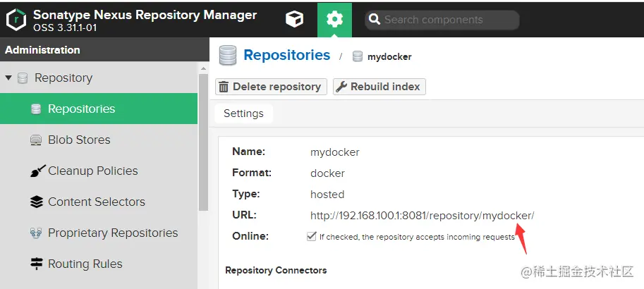Viewport: 644px width, 289px height.
Task: Click the Repository Connectors heading
Action: point(276,270)
